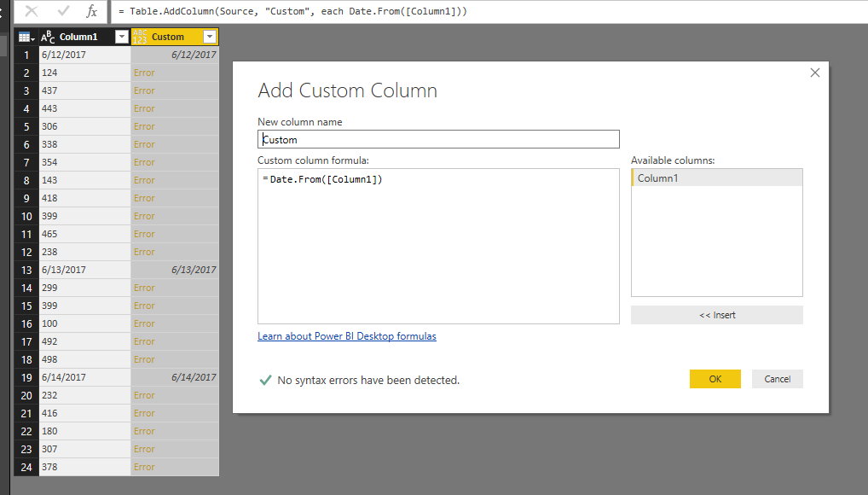Click cell 378 in Column1
Viewport: 868px width, 495px height.
point(84,467)
